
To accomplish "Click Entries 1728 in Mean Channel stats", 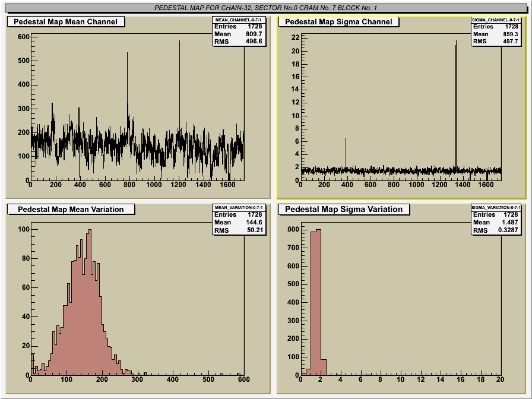I will pos(238,27).
